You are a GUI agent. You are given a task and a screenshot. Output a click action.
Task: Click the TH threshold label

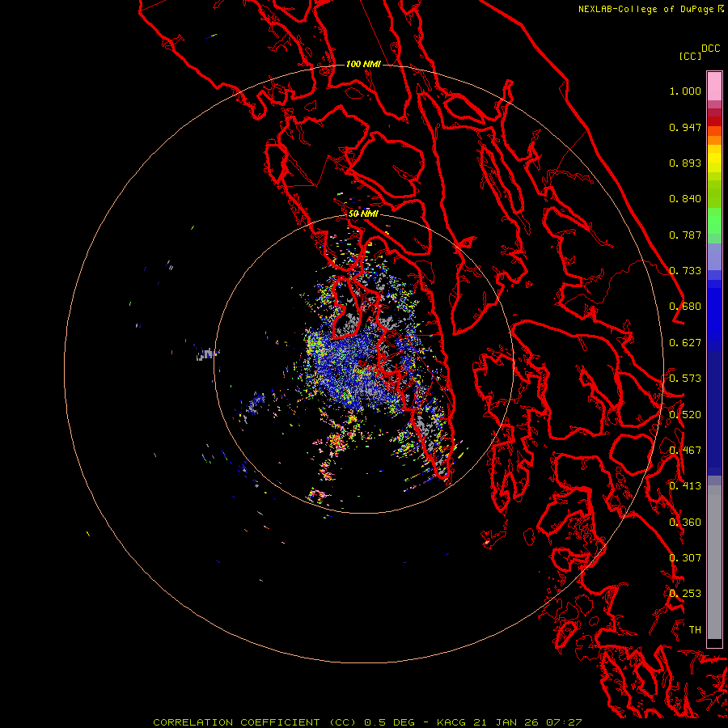click(695, 630)
